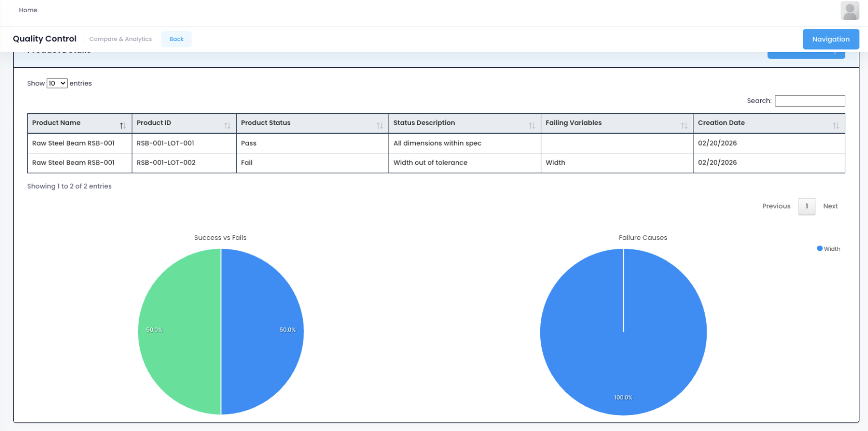The height and width of the screenshot is (431, 868).
Task: Click the user profile avatar icon
Action: (x=850, y=11)
